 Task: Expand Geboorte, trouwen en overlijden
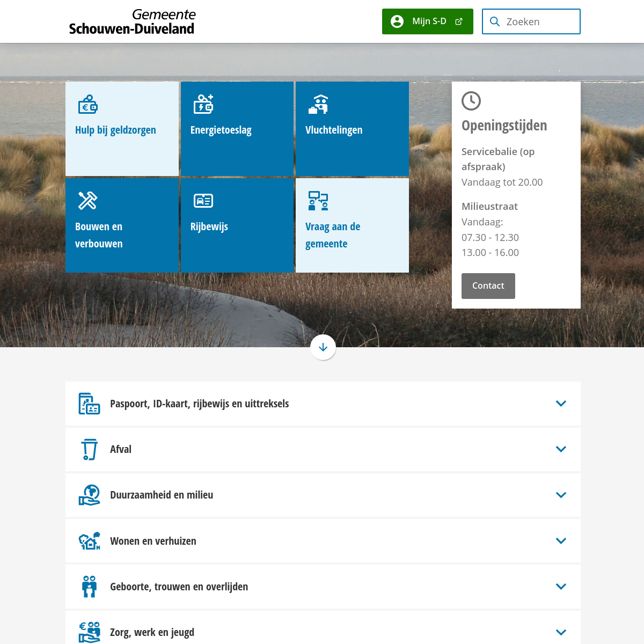[x=323, y=587]
